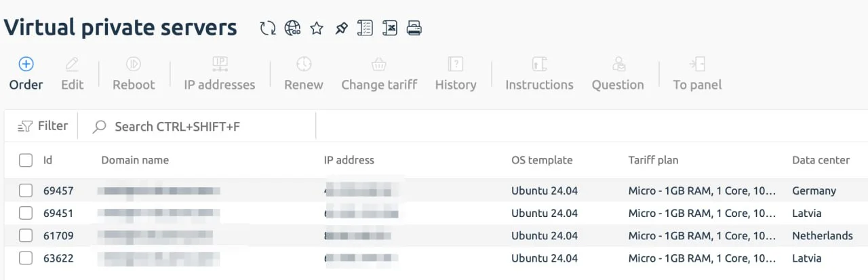The width and height of the screenshot is (868, 280).
Task: Open the IP addresses toolbar item
Action: tap(220, 74)
